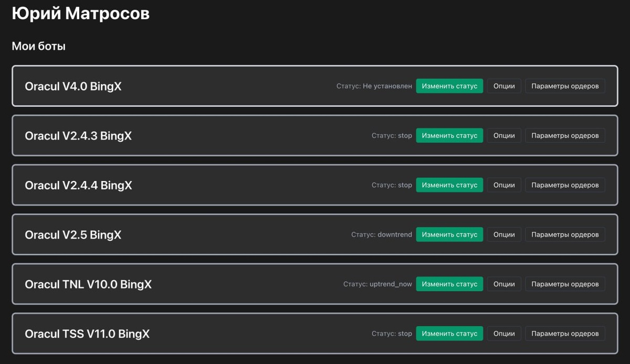
Task: Click Изменить статус for Oracul V4.0 BingX
Action: tap(449, 86)
